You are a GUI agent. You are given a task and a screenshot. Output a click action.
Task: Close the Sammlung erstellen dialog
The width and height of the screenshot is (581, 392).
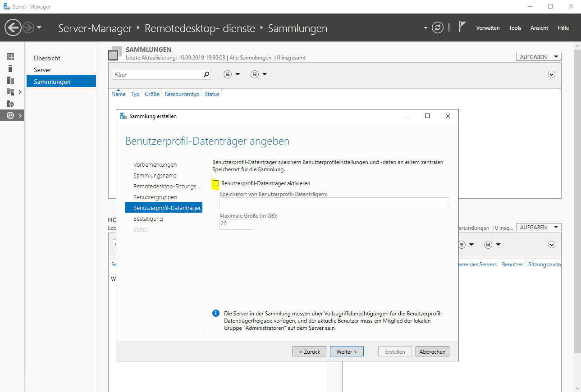click(x=448, y=116)
